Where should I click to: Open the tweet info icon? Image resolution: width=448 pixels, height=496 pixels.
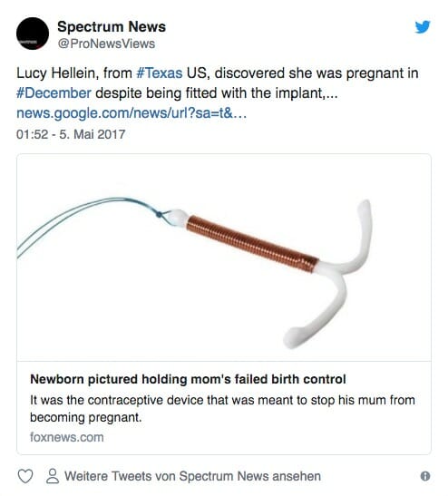point(425,476)
